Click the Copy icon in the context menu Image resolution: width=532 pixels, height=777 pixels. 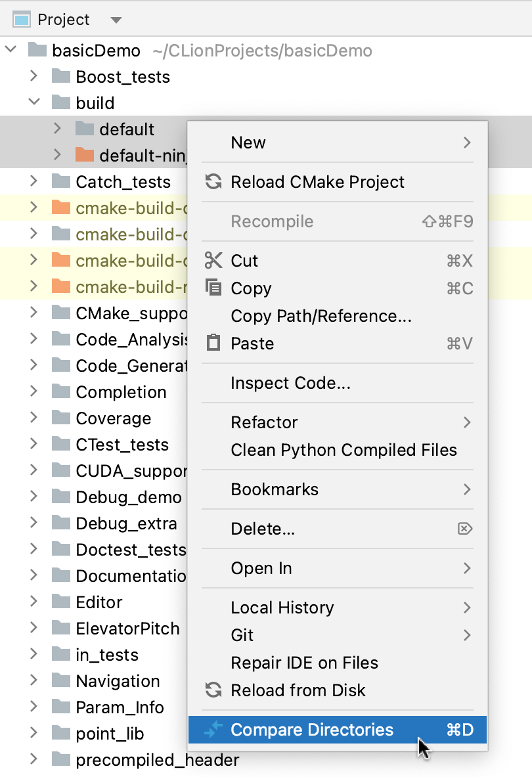click(x=213, y=288)
